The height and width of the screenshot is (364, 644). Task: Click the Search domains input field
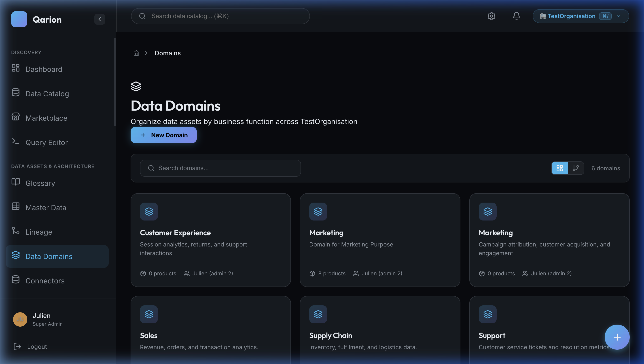[x=220, y=168]
